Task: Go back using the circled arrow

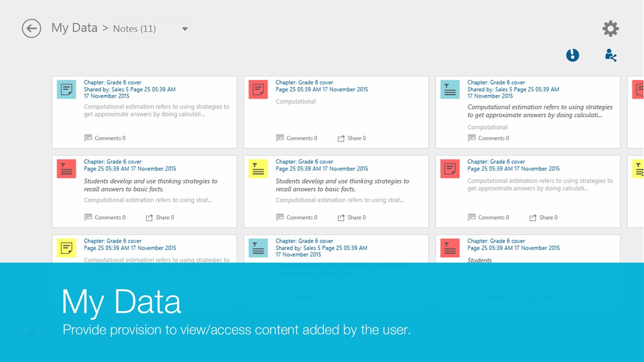Action: click(31, 29)
